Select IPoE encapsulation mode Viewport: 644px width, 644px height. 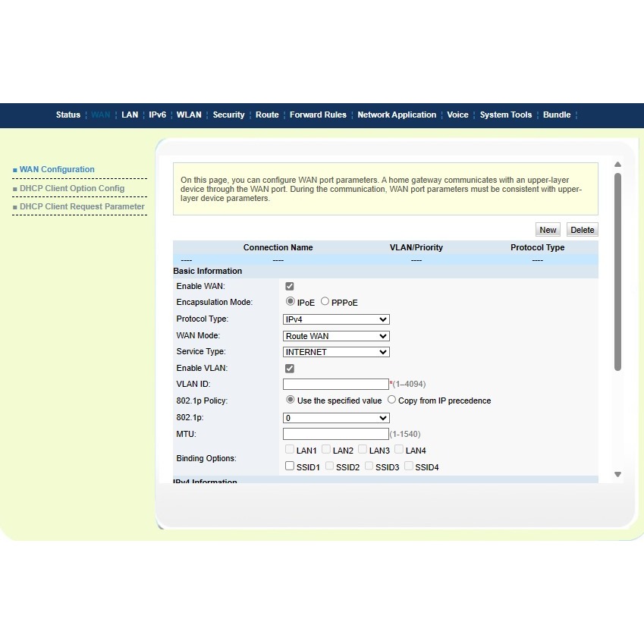pos(291,302)
